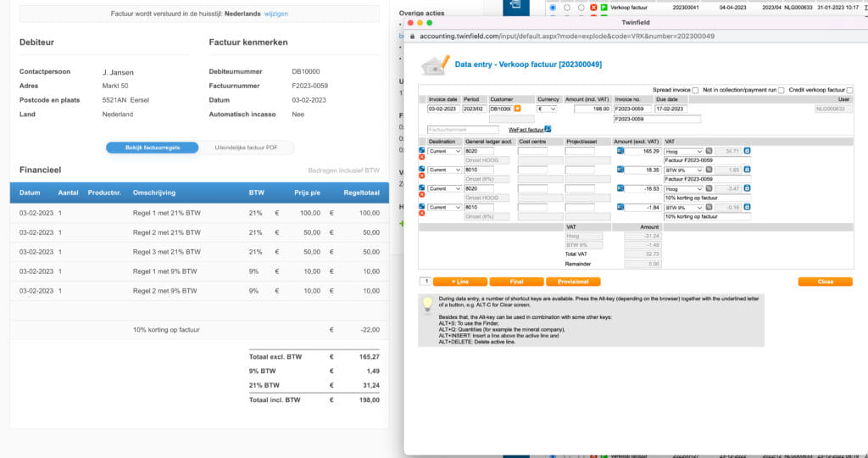Image resolution: width=868 pixels, height=458 pixels.
Task: Enable the Spread invoice checkbox
Action: pos(696,90)
